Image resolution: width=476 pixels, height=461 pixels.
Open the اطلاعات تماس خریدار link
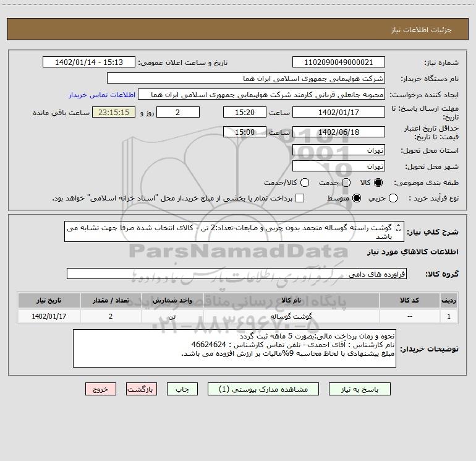102,95
